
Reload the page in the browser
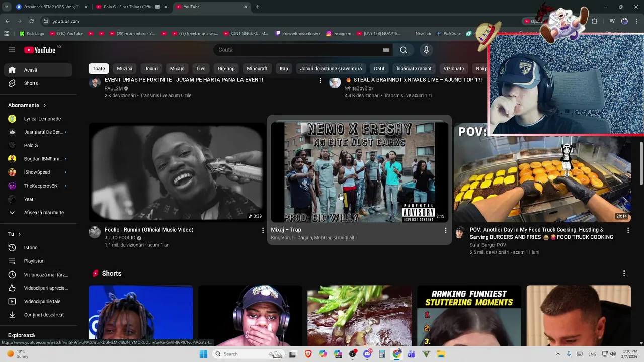(x=31, y=21)
